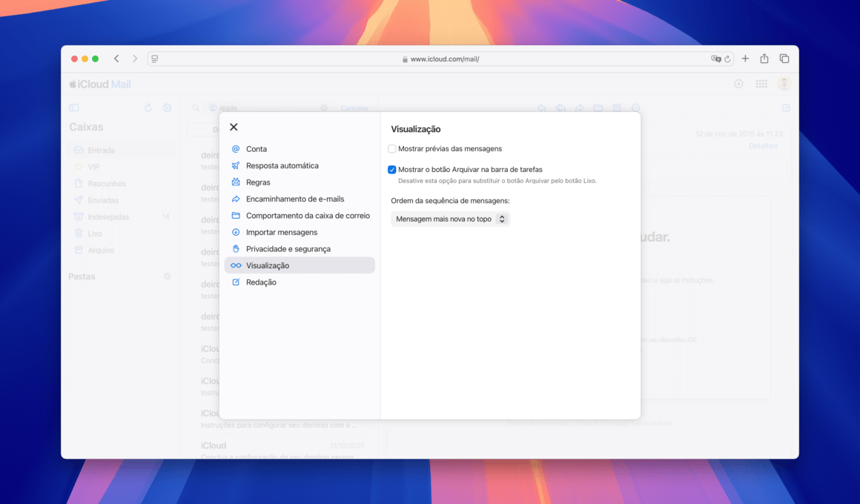This screenshot has width=860, height=504.
Task: Open Resposta automática settings
Action: pos(300,165)
